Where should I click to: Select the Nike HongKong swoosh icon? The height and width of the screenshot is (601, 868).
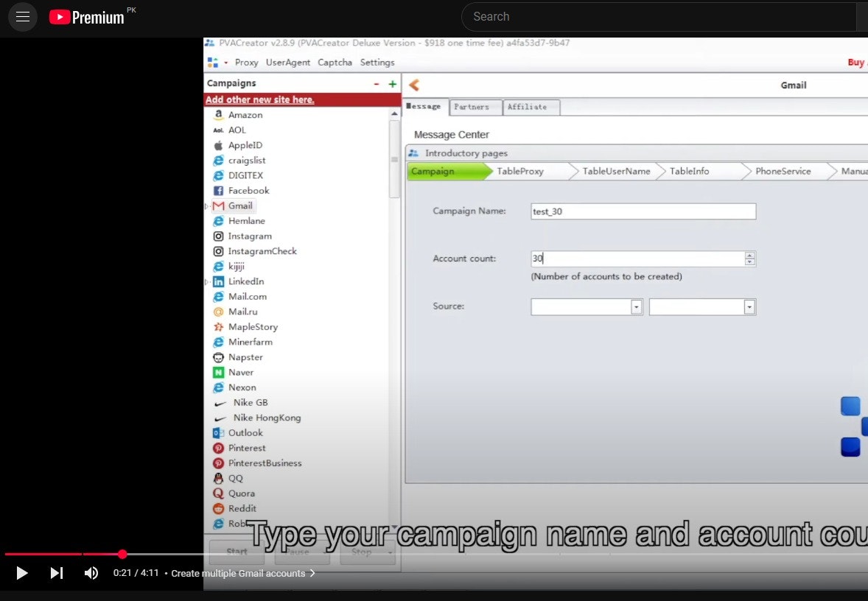[220, 418]
